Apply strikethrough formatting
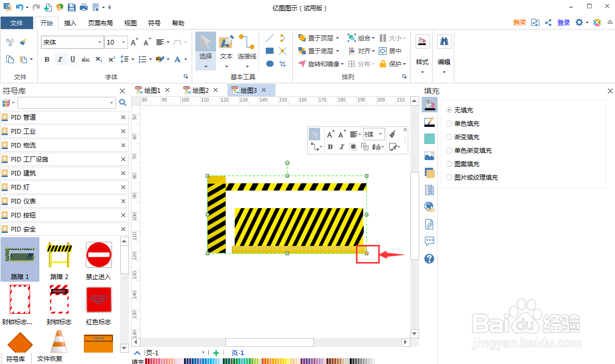The height and width of the screenshot is (364, 615). point(85,59)
